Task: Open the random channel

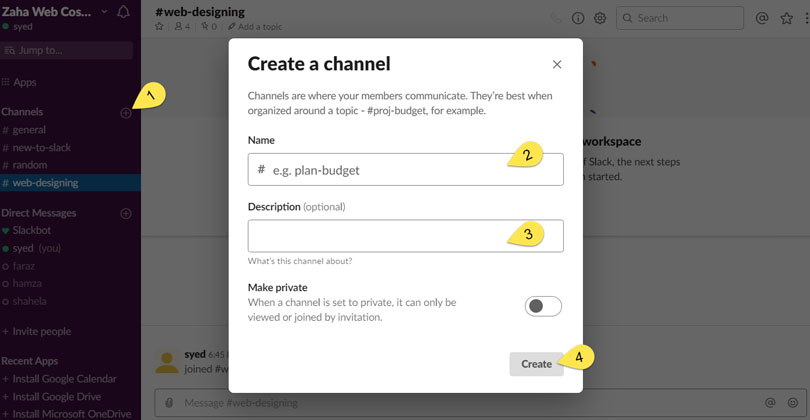Action: 24,165
